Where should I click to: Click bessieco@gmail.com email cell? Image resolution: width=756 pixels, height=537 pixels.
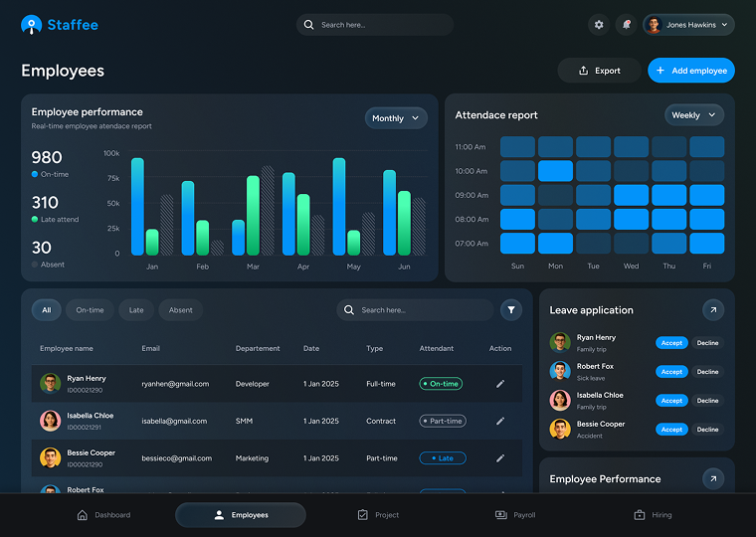coord(176,458)
